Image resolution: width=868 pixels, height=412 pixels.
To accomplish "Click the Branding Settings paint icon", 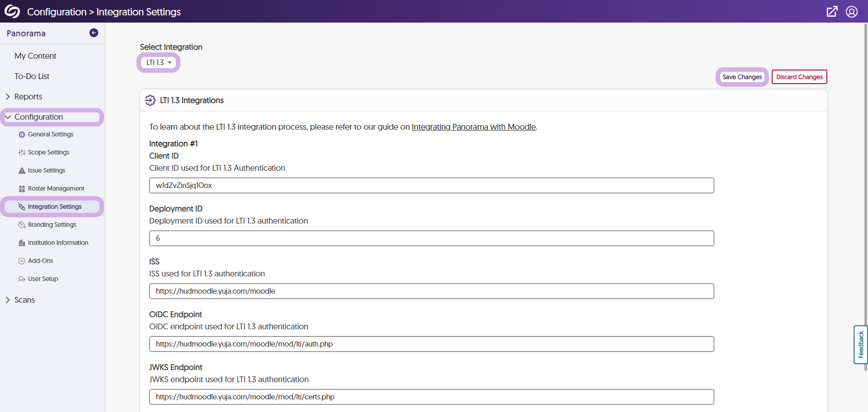I will pyautogui.click(x=22, y=225).
